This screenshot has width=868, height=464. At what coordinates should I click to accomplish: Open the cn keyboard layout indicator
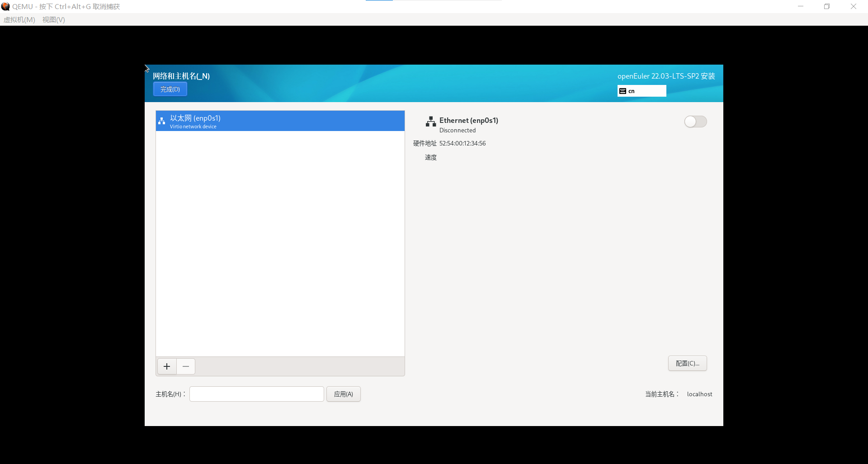point(642,91)
